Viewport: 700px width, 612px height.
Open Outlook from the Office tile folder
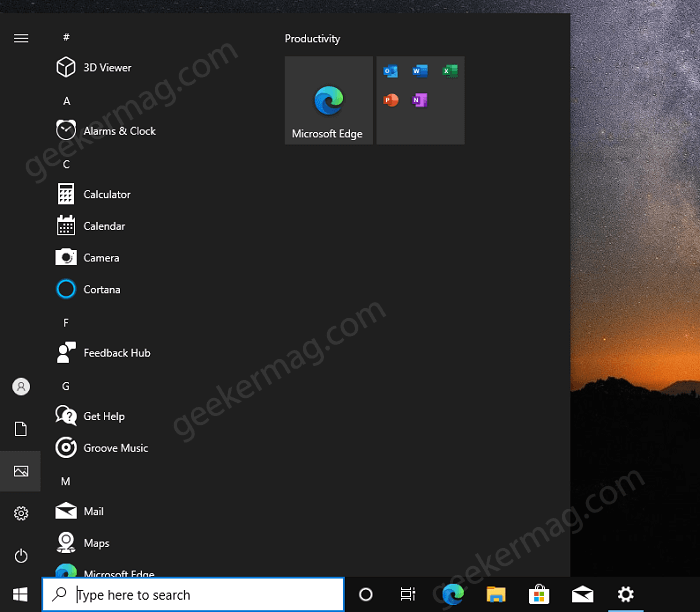(391, 71)
